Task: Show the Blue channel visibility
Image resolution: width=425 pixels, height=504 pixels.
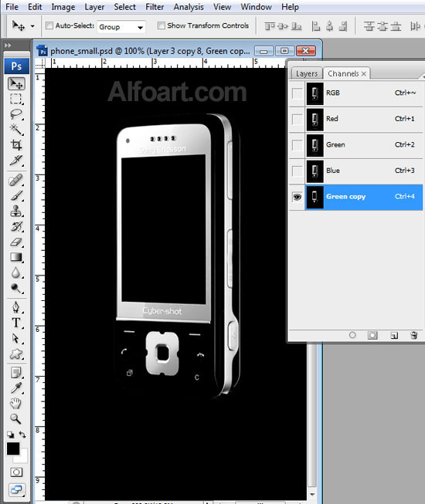Action: click(x=297, y=171)
